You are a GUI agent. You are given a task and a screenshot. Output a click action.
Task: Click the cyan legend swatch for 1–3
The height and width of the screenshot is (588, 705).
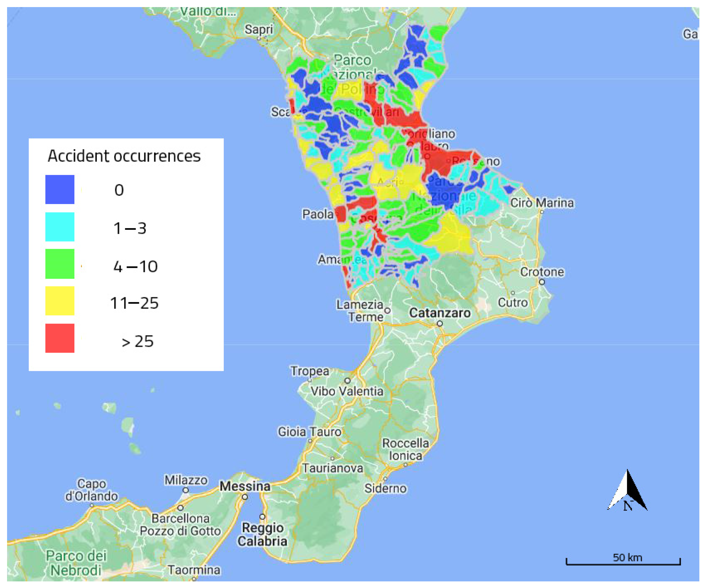pyautogui.click(x=60, y=227)
